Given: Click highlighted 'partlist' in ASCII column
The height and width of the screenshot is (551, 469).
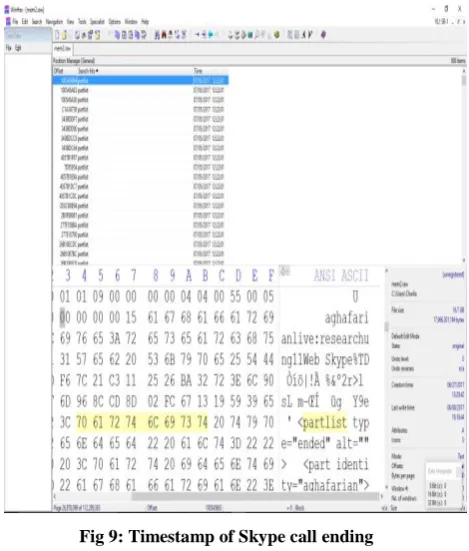Looking at the screenshot, I should click(325, 422).
